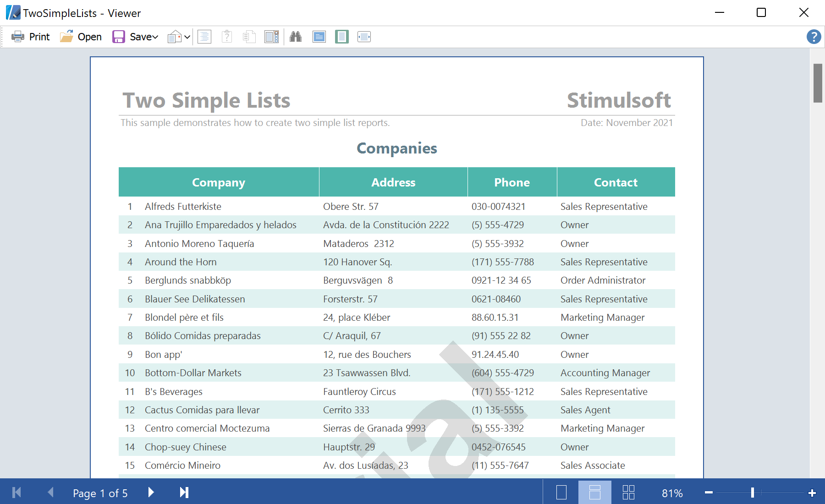Screen dimensions: 825x504
Task: Click the vertical scrollbar thumb
Action: point(818,83)
